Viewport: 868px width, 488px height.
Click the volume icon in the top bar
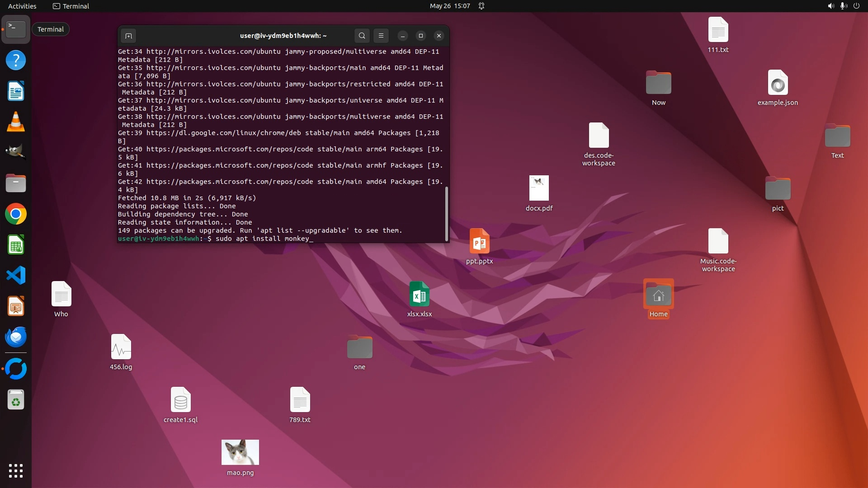click(830, 6)
